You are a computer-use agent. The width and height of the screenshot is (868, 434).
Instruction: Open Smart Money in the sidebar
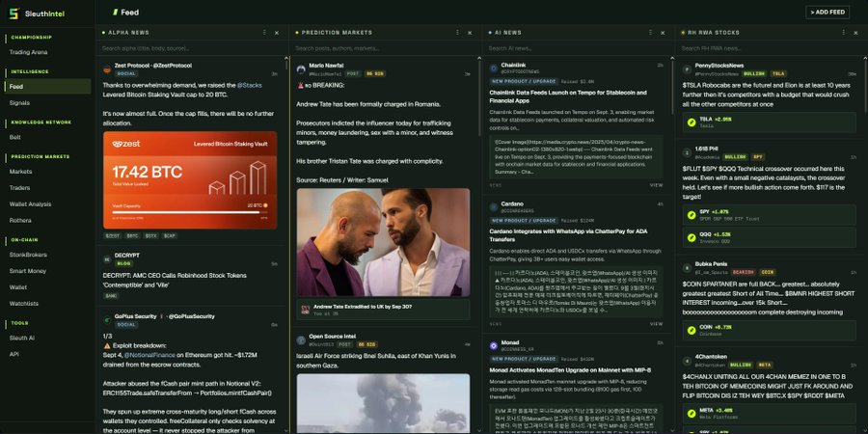[x=27, y=271]
